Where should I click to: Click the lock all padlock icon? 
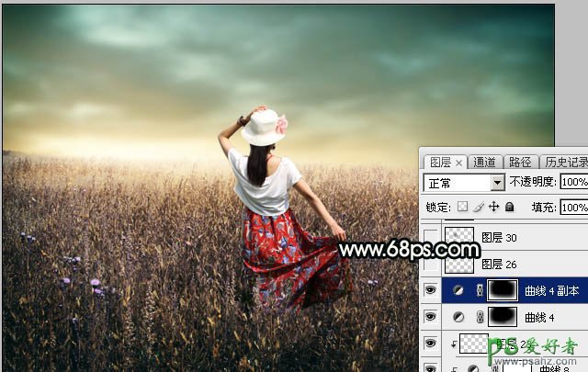coord(509,207)
